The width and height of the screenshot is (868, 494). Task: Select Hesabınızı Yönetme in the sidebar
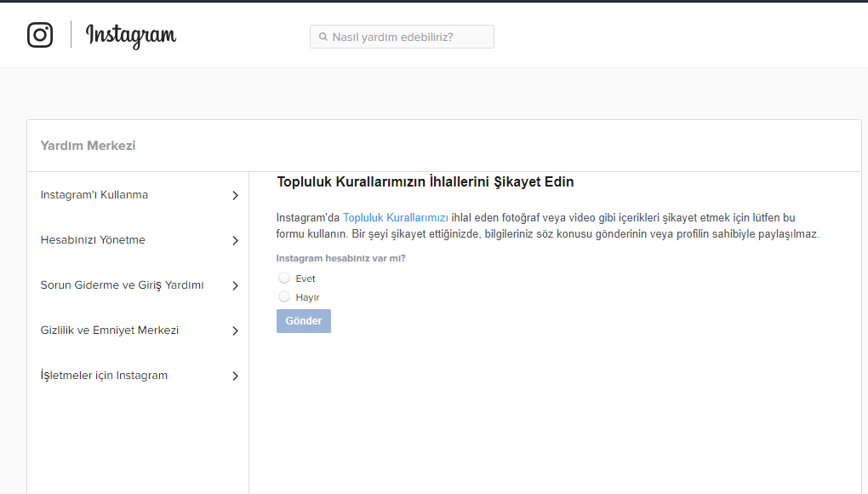pyautogui.click(x=93, y=240)
